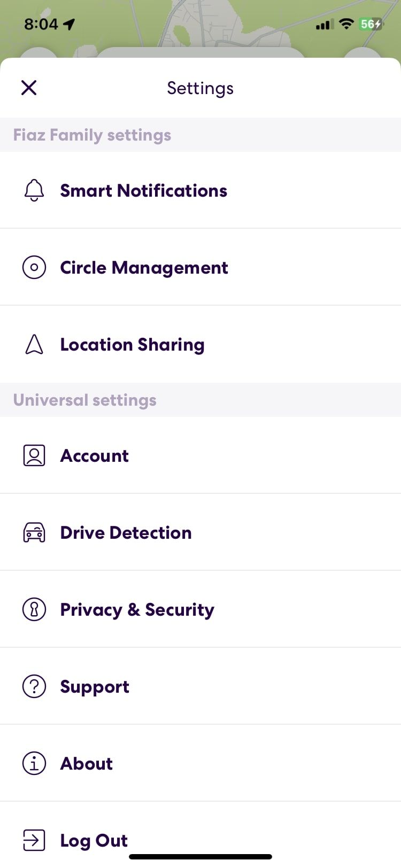
Task: Open Drive Detection settings
Action: (x=126, y=532)
